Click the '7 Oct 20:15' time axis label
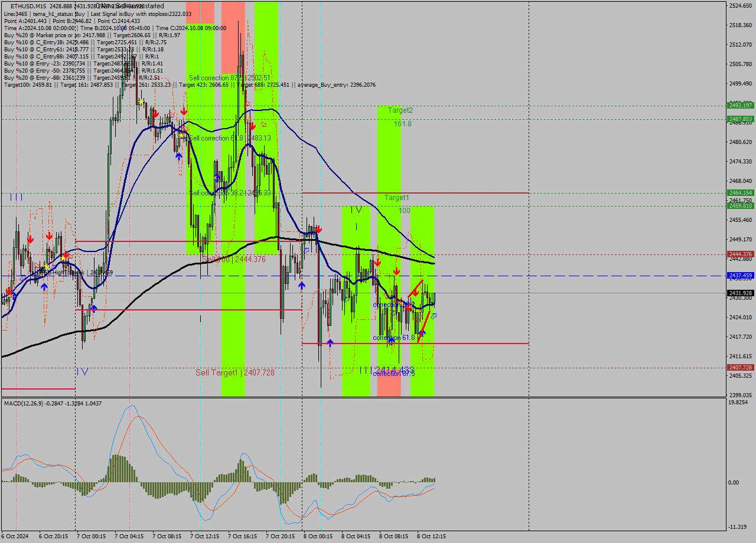The height and width of the screenshot is (543, 756). click(280, 537)
